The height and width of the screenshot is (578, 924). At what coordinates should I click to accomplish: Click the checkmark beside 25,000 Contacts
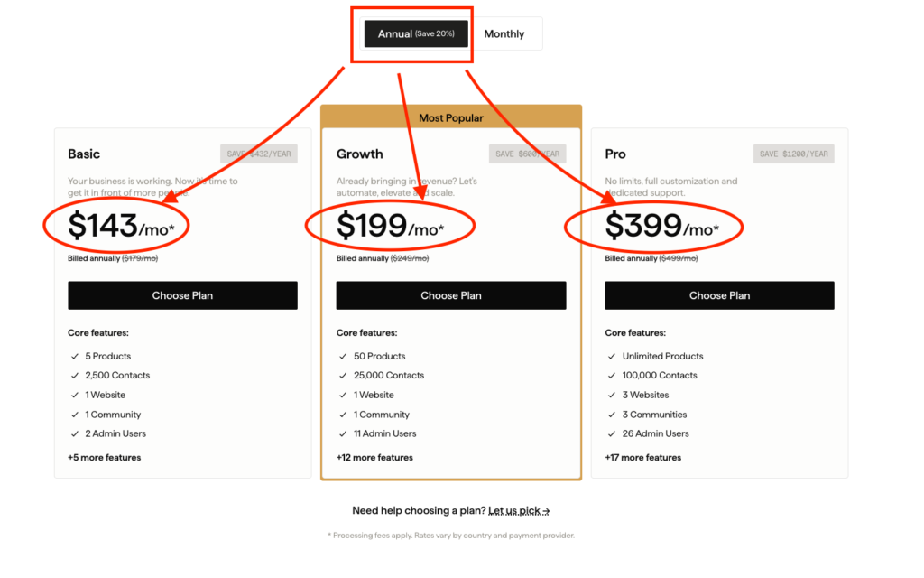coord(343,376)
